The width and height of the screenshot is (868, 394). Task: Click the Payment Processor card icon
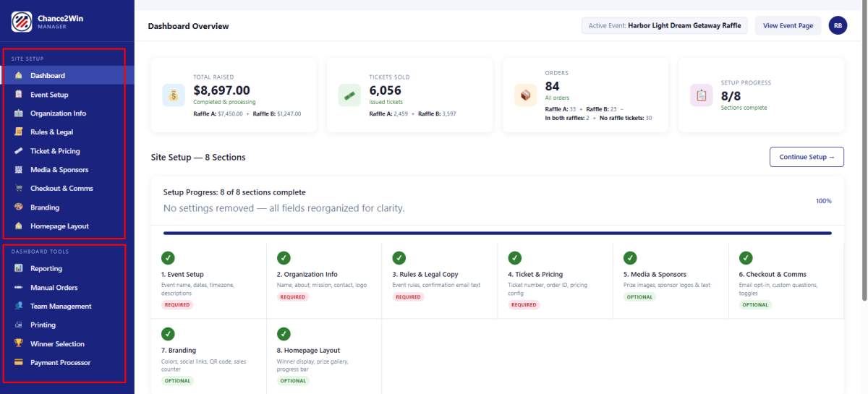coord(18,363)
